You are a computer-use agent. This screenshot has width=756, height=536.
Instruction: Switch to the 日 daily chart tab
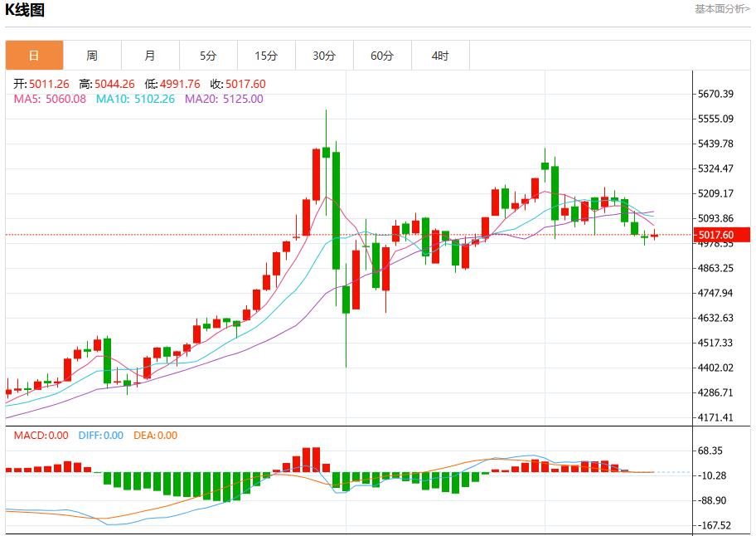pos(34,56)
